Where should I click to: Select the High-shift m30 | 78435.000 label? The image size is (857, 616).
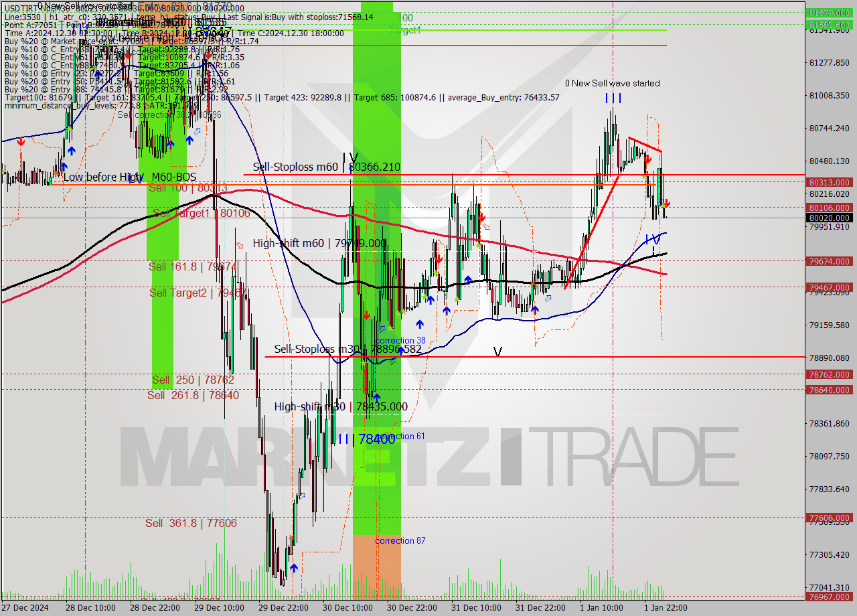(x=341, y=406)
